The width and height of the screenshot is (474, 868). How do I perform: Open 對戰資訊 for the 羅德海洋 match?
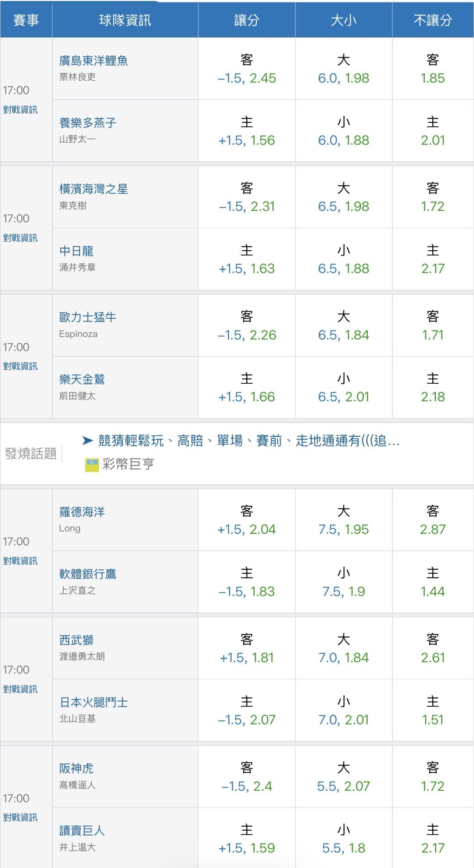pos(20,561)
